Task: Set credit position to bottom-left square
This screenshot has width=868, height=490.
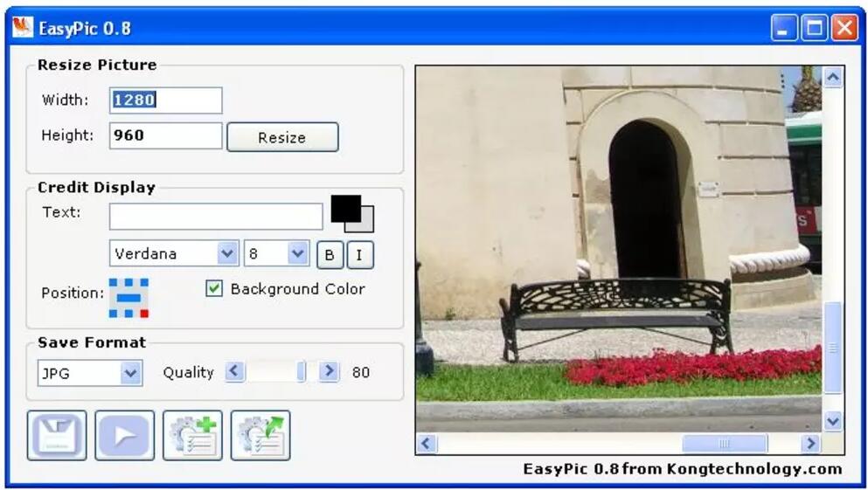Action: (x=113, y=314)
